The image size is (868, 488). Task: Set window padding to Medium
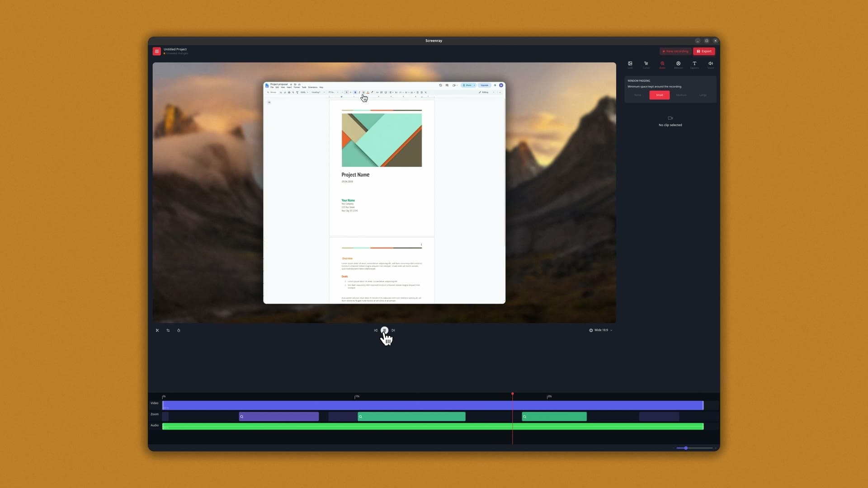pos(681,95)
